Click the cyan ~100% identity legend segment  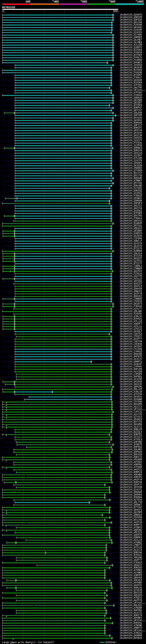coord(130,4)
